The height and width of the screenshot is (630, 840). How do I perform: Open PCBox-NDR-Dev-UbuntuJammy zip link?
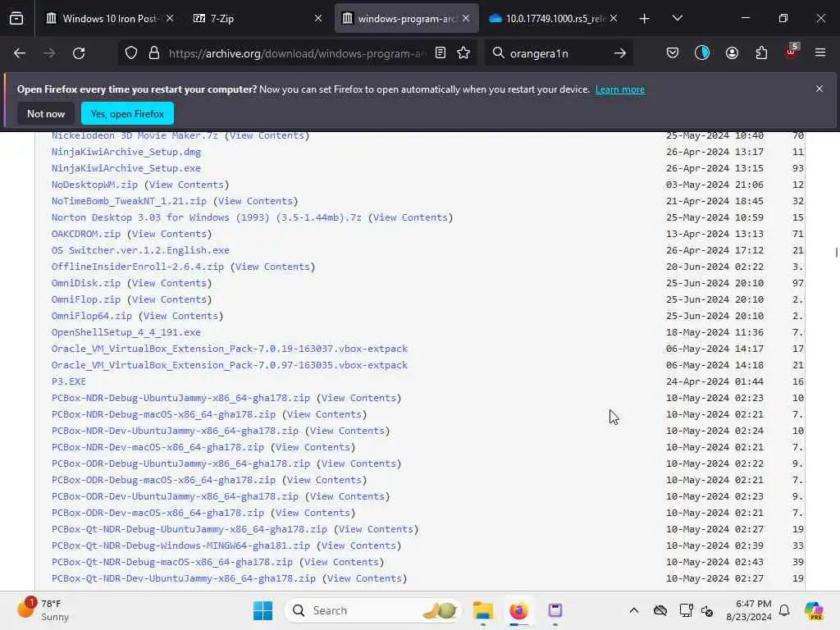[x=175, y=431]
